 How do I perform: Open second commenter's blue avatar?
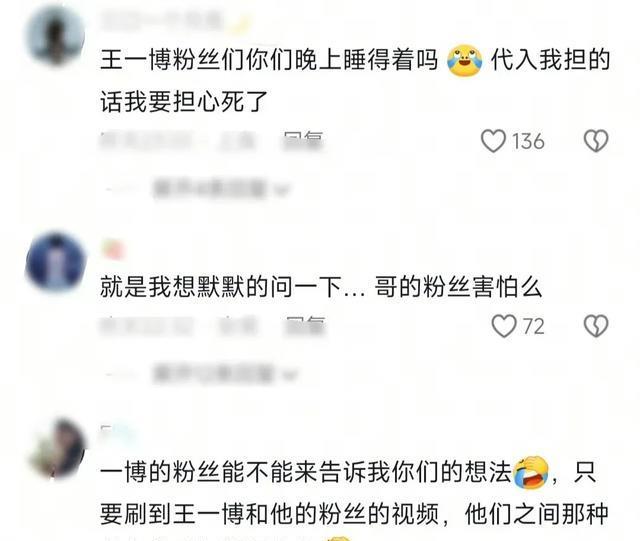pos(56,261)
